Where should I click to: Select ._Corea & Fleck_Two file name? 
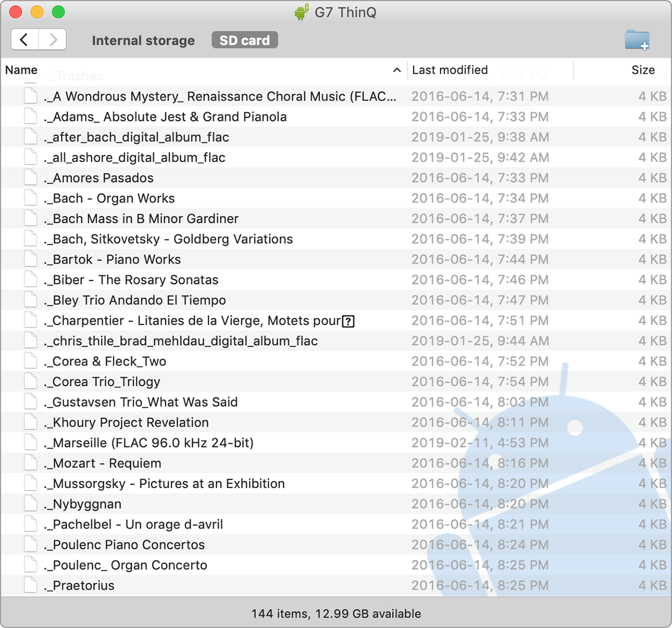105,361
